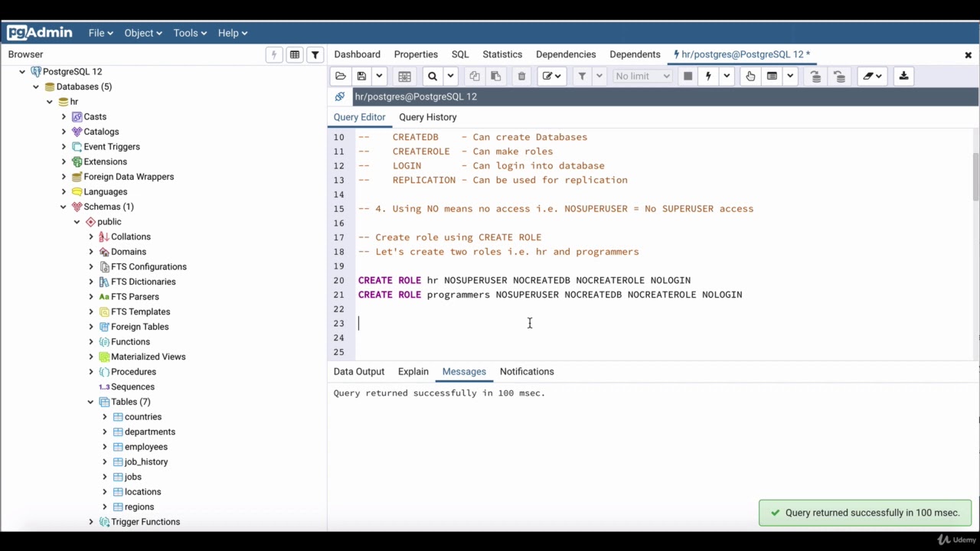
Task: Collapse the PostgreSQL 12 server node
Action: point(22,71)
